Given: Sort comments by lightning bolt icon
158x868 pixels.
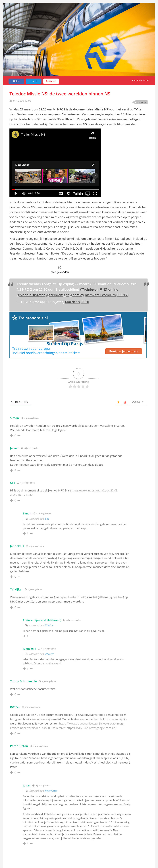Looking at the screenshot, I should [x=118, y=402].
